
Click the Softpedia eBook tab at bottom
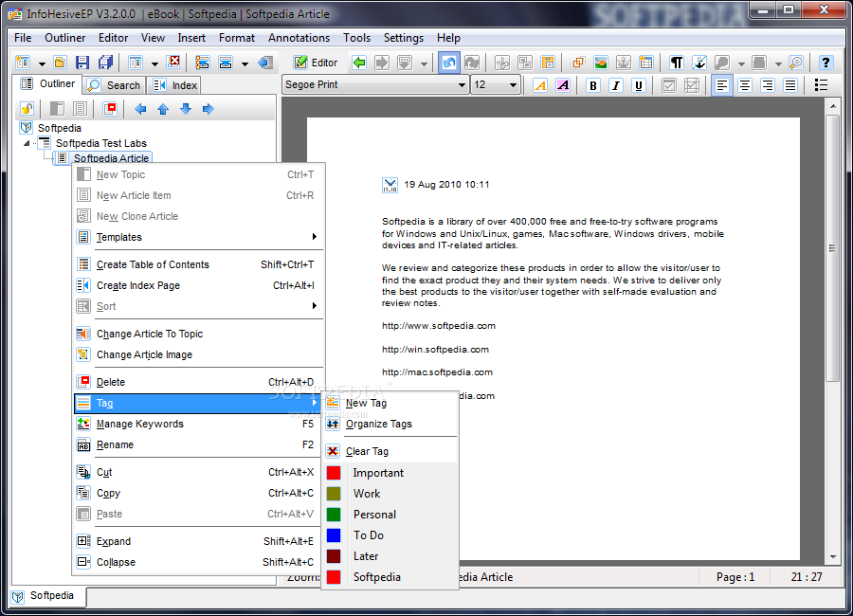[x=48, y=596]
